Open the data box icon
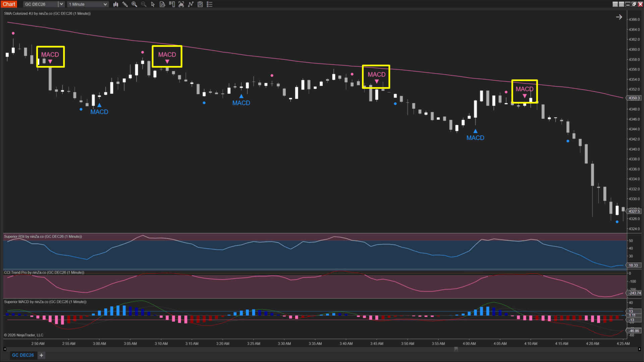Image resolution: width=644 pixels, height=362 pixels. 162,4
